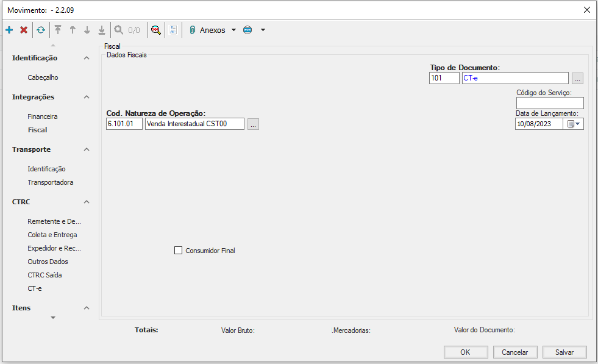Open the Data de Lançamento calendar dropdown
Viewport: 598px width, 364px height.
tap(573, 124)
